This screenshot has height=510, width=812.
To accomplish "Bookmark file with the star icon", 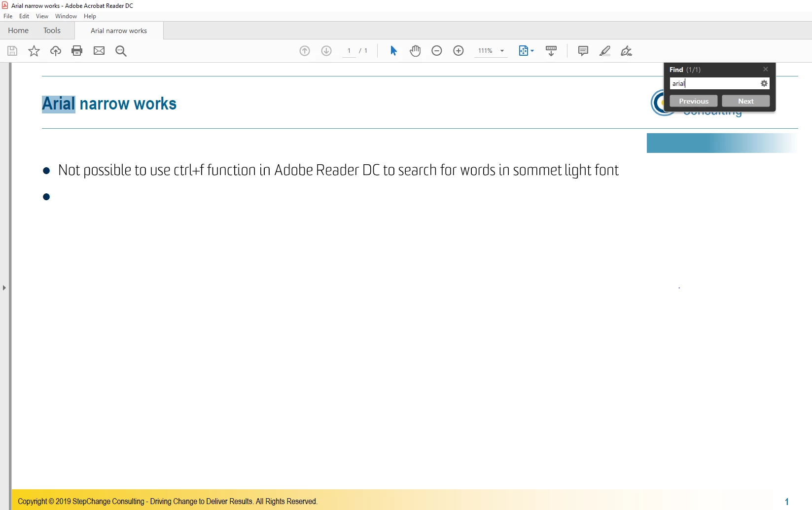I will click(x=34, y=51).
